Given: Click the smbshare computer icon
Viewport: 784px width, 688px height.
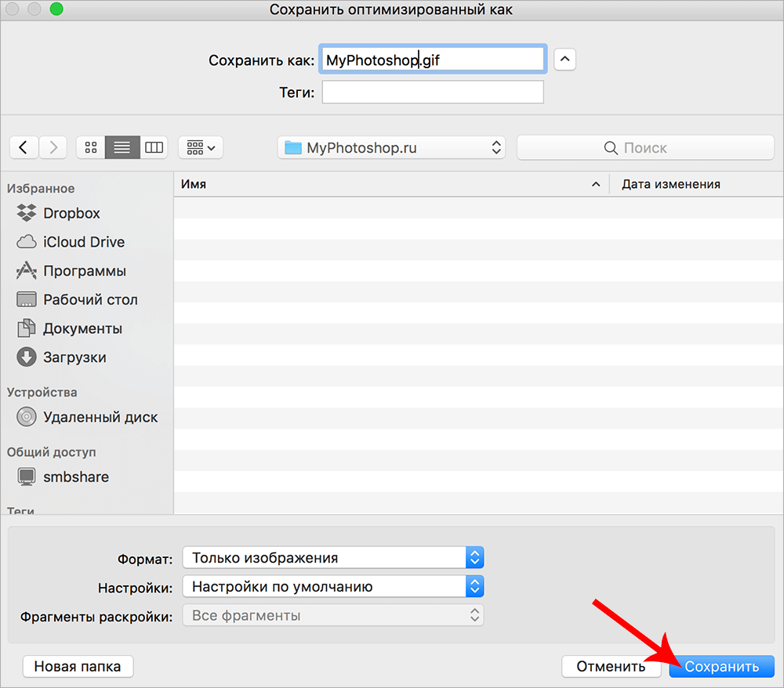Looking at the screenshot, I should click(27, 476).
